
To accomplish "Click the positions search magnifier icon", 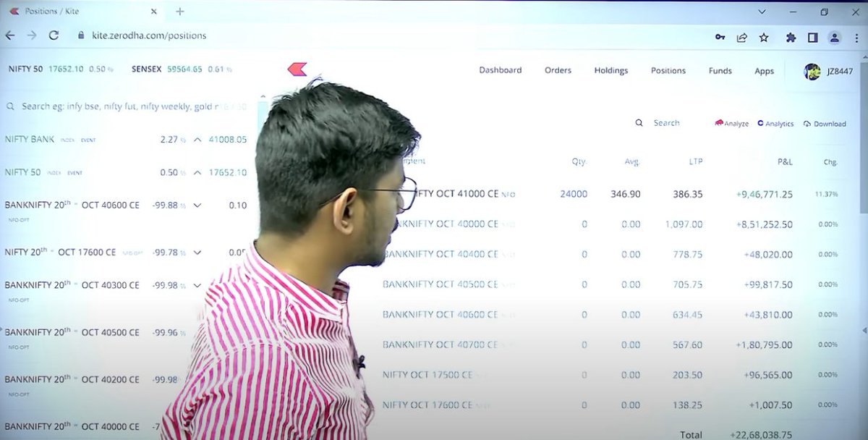I will click(639, 123).
